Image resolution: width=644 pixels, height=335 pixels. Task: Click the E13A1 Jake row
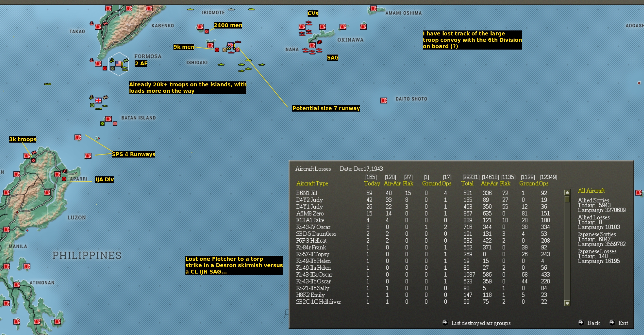423,220
